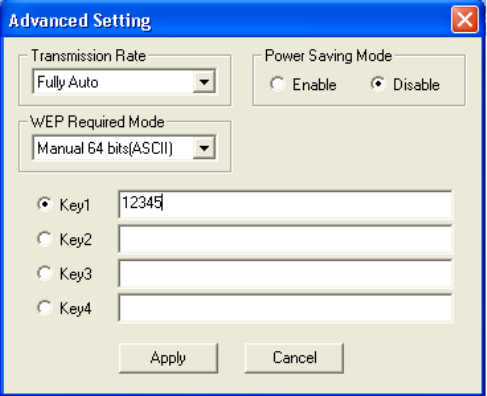Select the Disable power saving radio button
Viewport: 487px width, 396px height.
coord(378,84)
